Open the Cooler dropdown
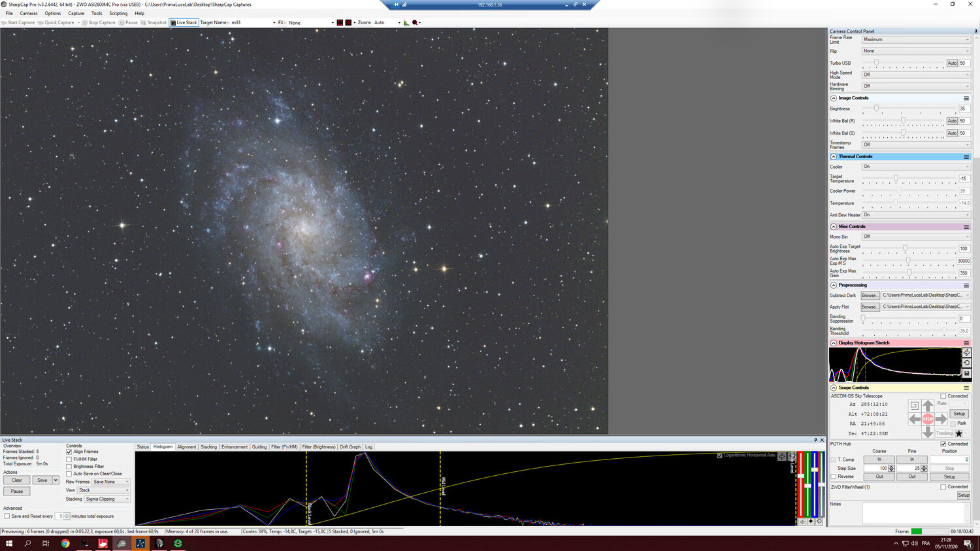 pyautogui.click(x=916, y=167)
